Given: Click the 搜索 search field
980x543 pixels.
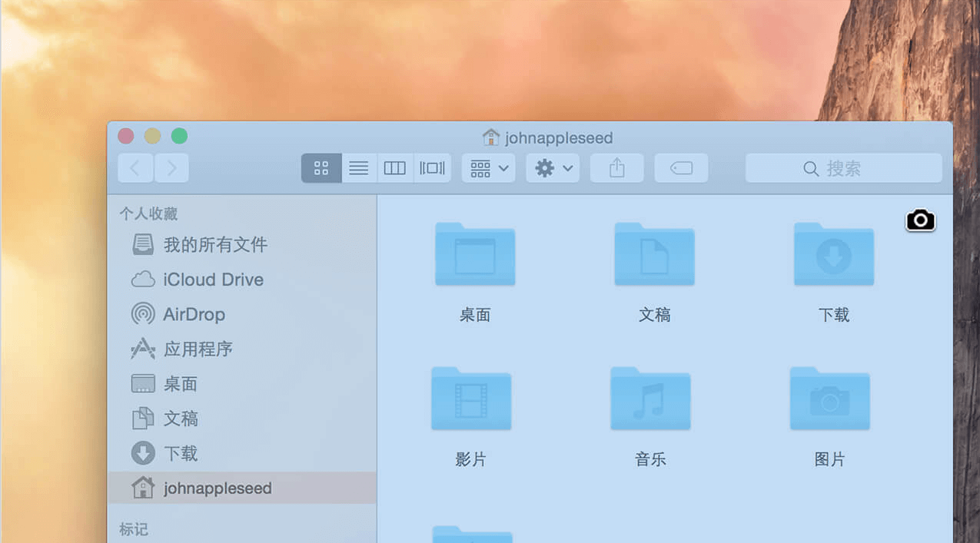Looking at the screenshot, I should point(843,168).
